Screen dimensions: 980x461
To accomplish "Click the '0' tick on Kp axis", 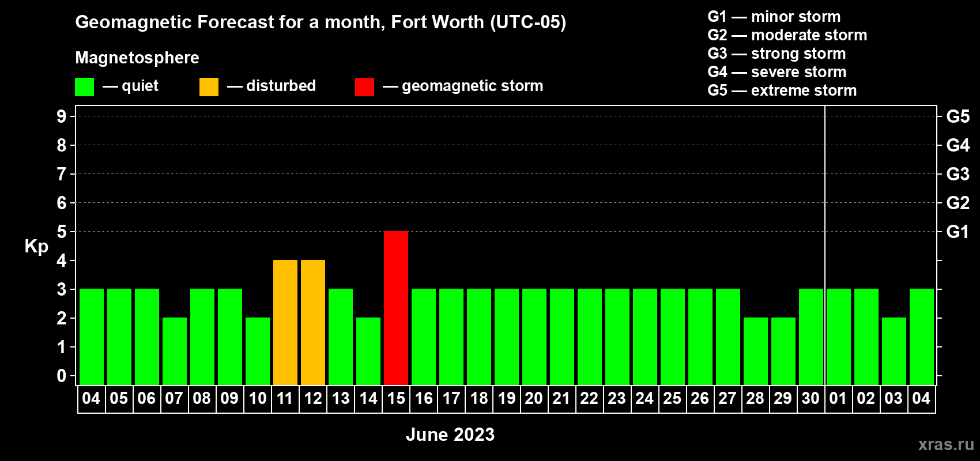I will (62, 376).
